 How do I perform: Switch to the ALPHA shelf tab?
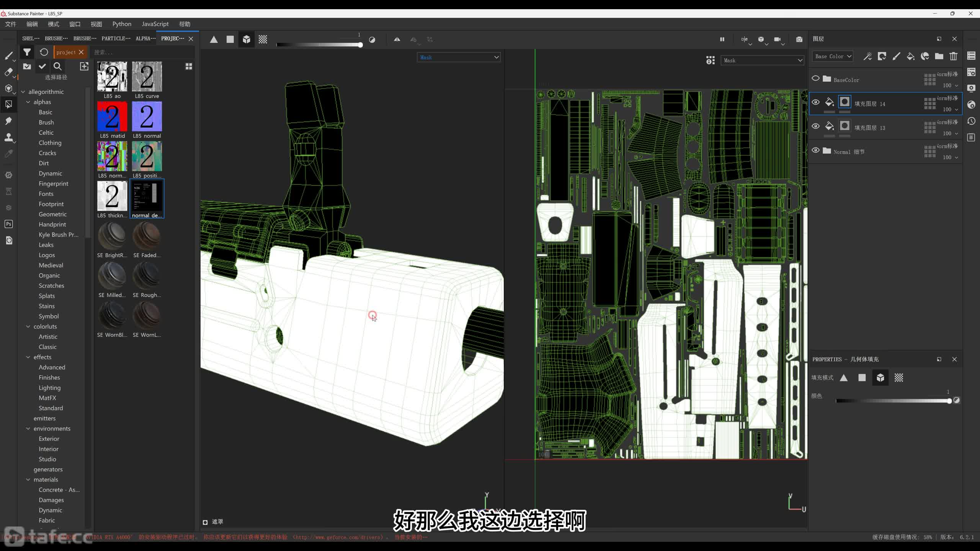[145, 38]
